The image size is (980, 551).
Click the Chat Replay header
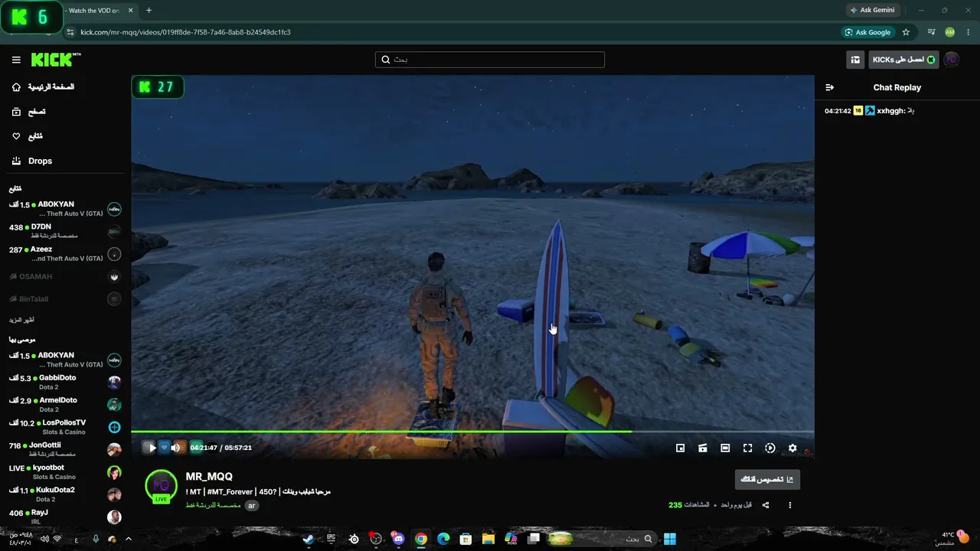coord(897,87)
